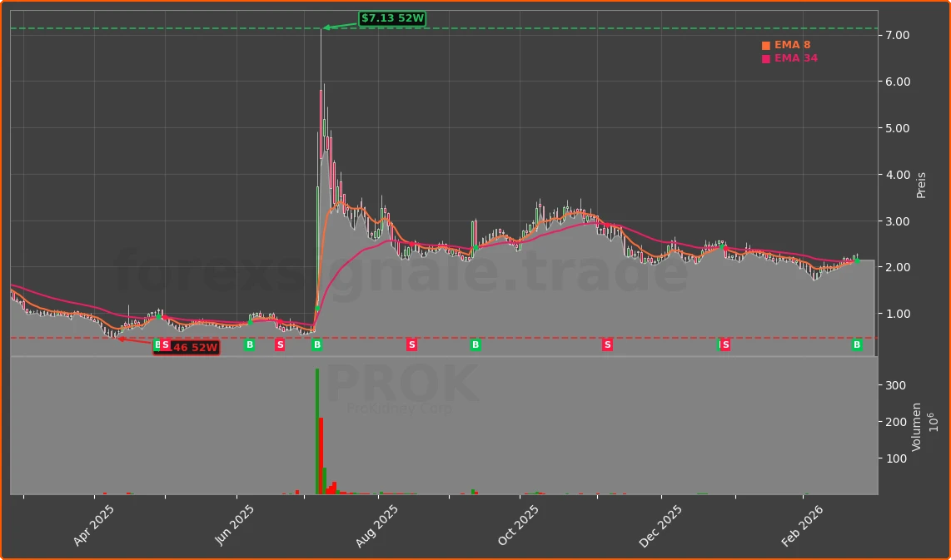951x560 pixels.
Task: Click the green B buy marker near October 2025
Action: tap(475, 345)
